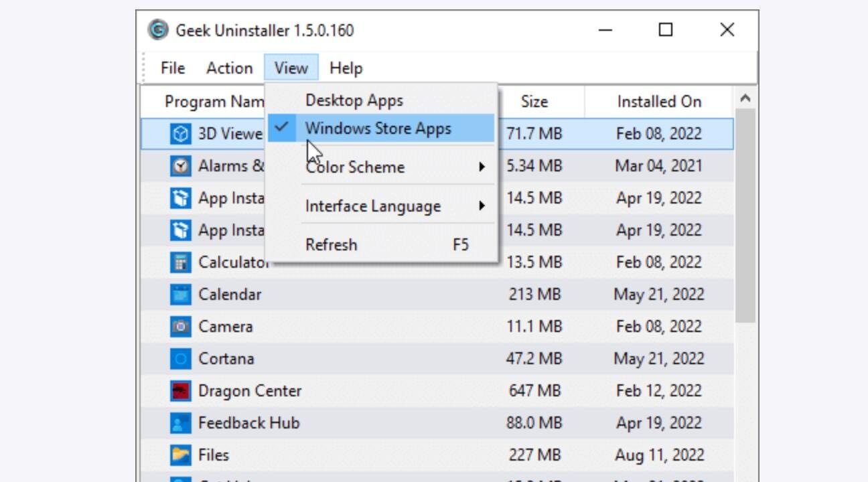Sort list by Installed On column

click(659, 102)
